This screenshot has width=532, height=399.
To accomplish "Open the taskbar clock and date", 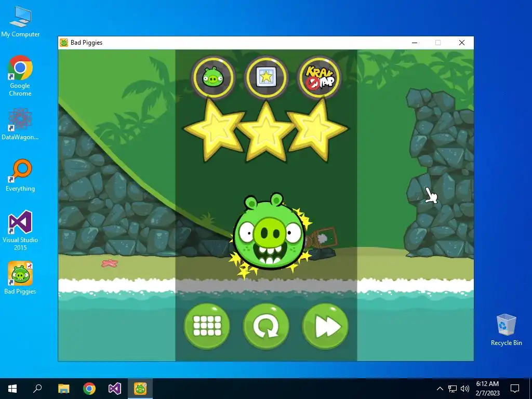I will [x=487, y=389].
